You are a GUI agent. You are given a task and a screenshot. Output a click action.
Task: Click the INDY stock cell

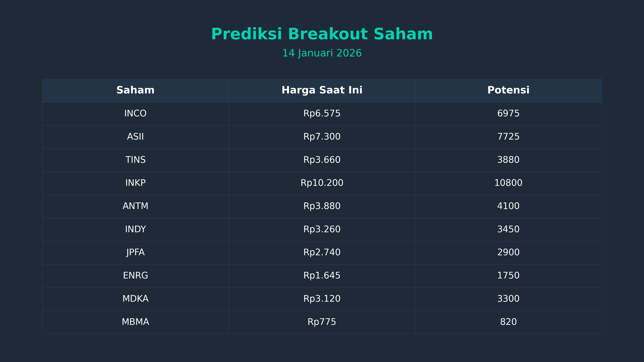(135, 229)
